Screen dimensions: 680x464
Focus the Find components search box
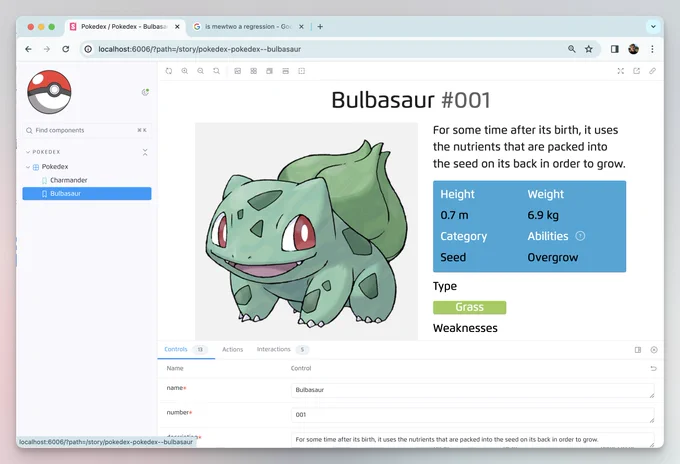point(87,130)
